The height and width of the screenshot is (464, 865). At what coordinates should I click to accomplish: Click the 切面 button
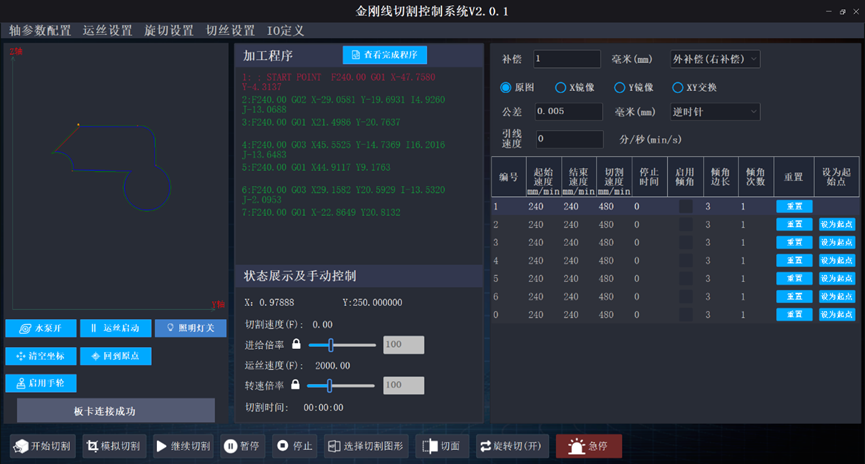pyautogui.click(x=441, y=446)
